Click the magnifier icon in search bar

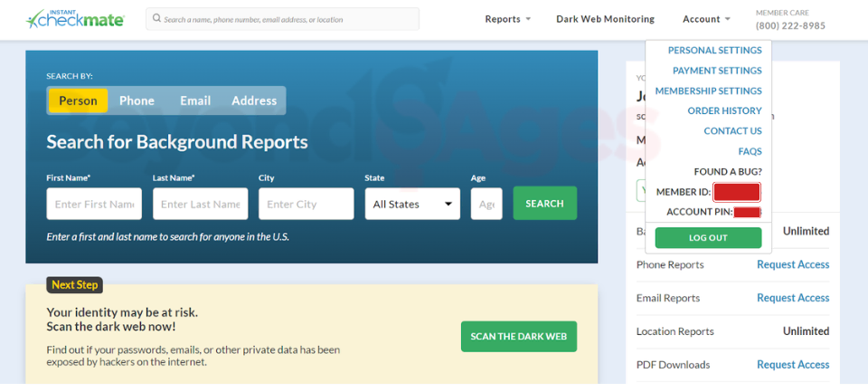(x=156, y=19)
